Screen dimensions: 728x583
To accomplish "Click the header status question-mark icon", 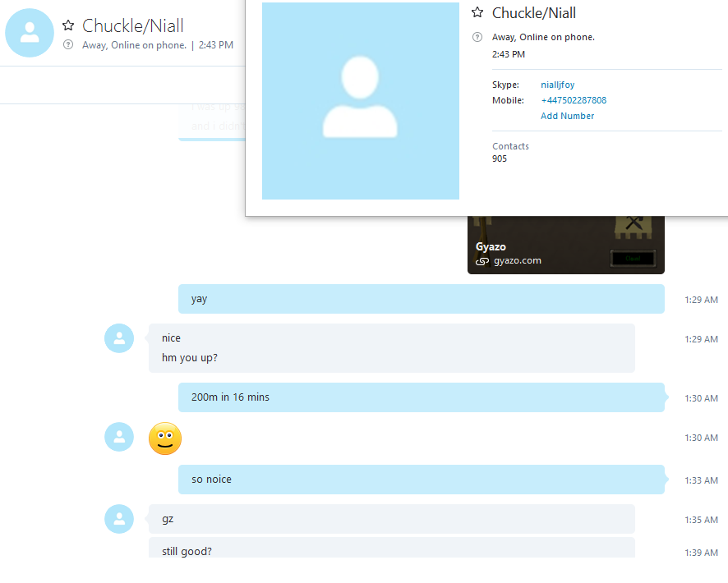I will coord(68,44).
